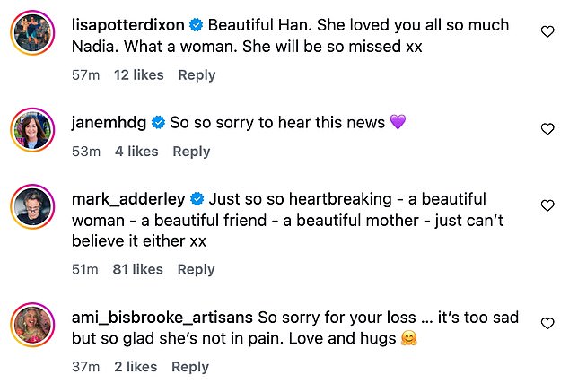View the 81 likes list
This screenshot has height=392, width=569.
click(137, 269)
